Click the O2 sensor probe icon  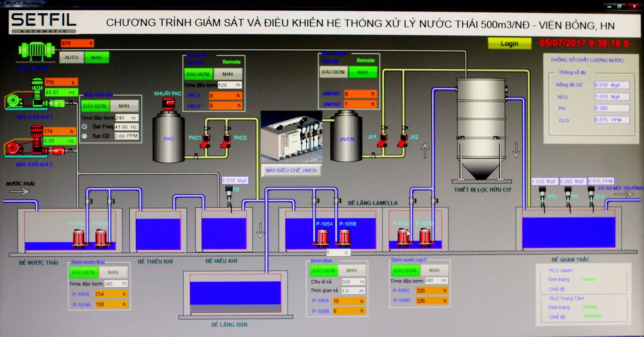pos(229,194)
